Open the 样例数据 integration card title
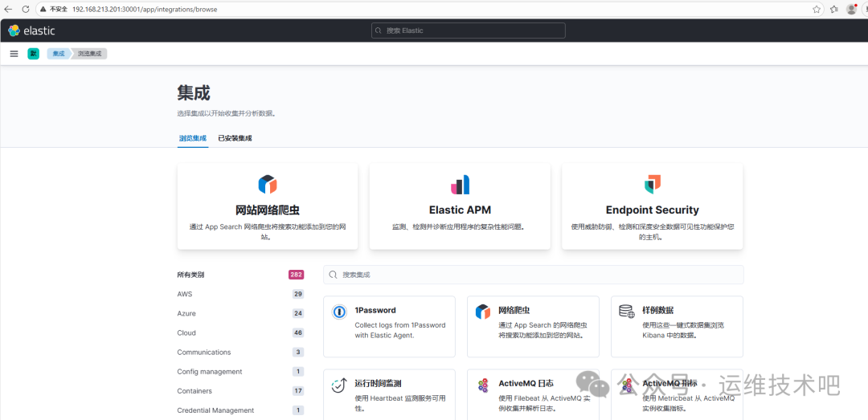This screenshot has height=420, width=868. 658,311
